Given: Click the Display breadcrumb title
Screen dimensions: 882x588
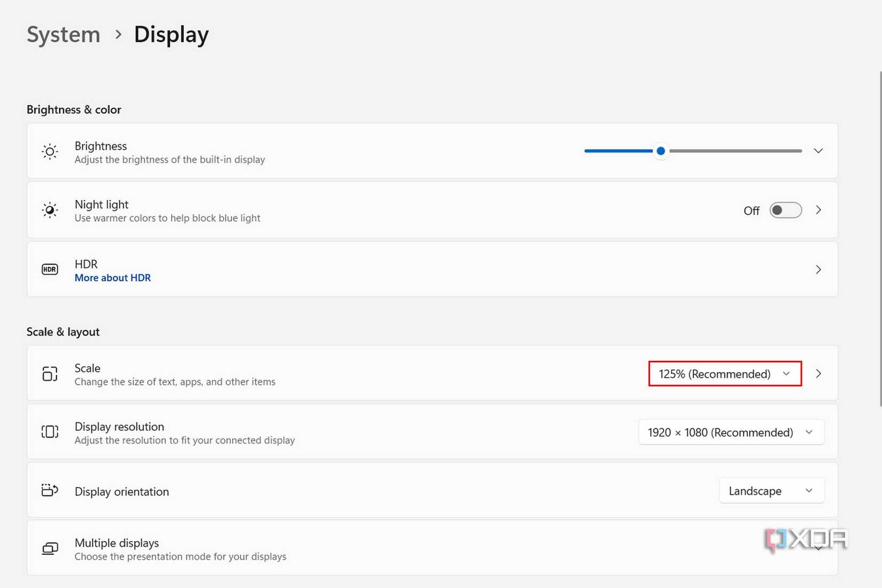Looking at the screenshot, I should tap(171, 35).
